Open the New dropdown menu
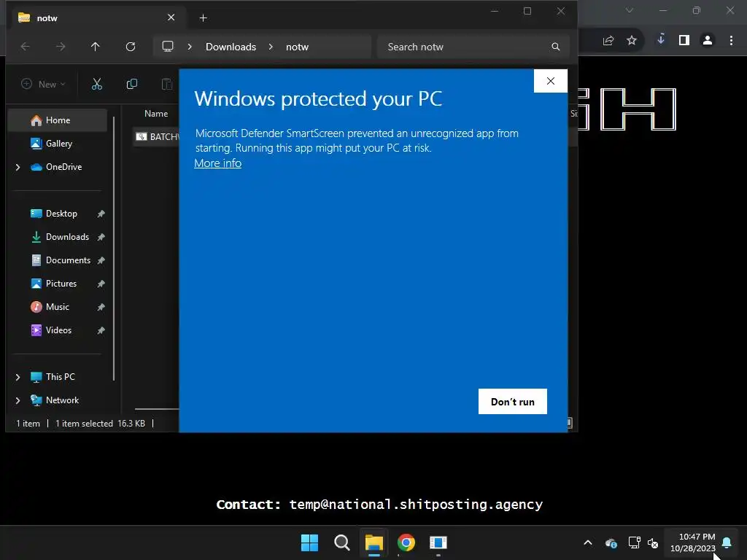The width and height of the screenshot is (747, 560). (x=43, y=85)
